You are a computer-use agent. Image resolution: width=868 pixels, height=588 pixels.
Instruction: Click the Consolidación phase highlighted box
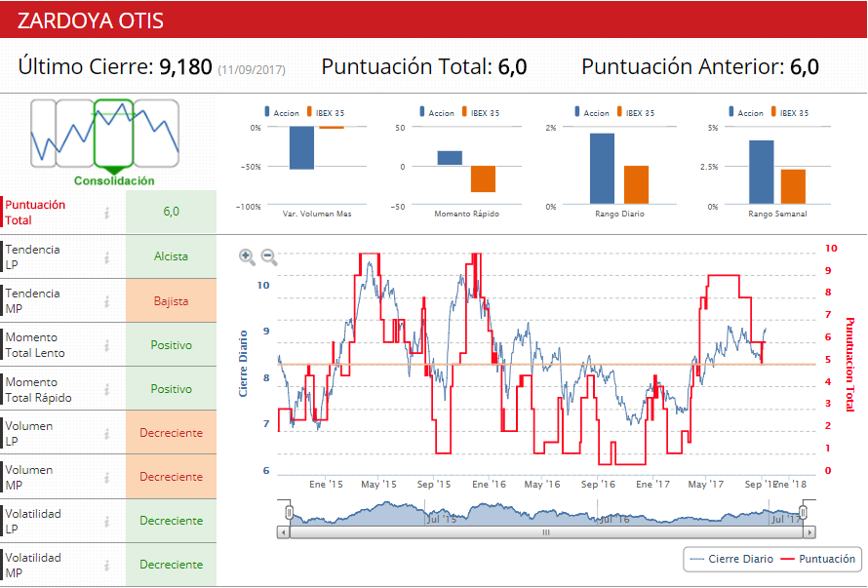click(113, 134)
